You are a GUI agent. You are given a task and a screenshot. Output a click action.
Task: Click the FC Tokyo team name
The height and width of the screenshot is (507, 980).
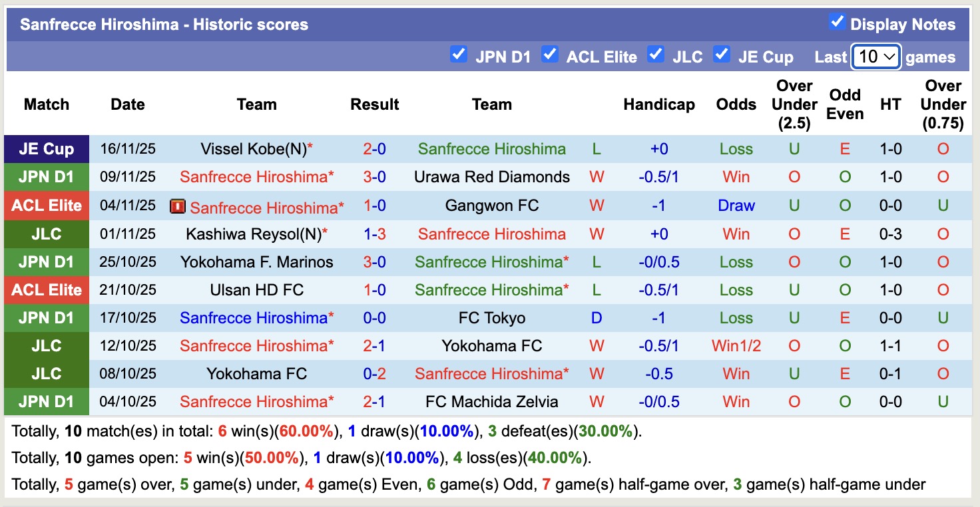point(491,318)
